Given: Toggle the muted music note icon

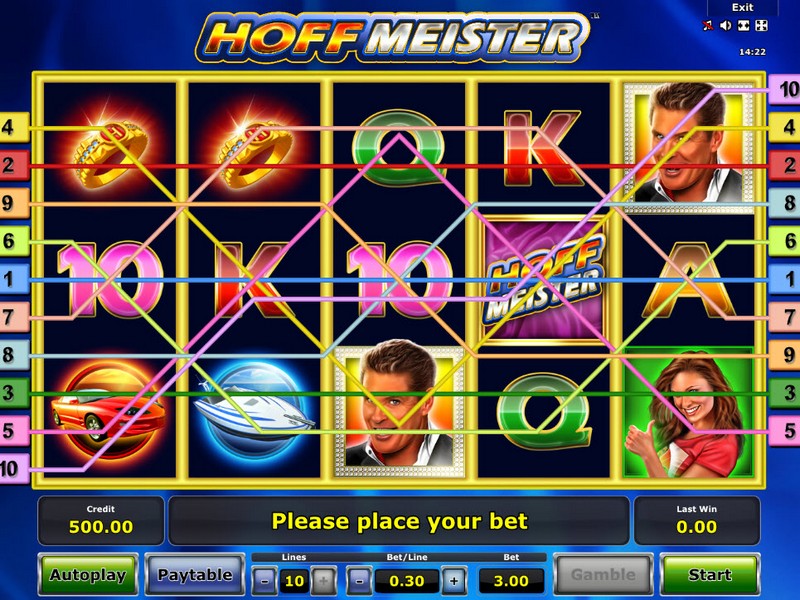Looking at the screenshot, I should pos(708,25).
